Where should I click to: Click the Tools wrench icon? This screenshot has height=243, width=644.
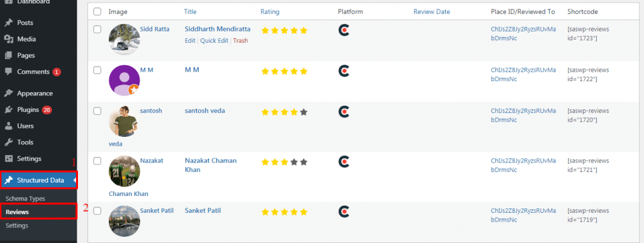(9, 142)
